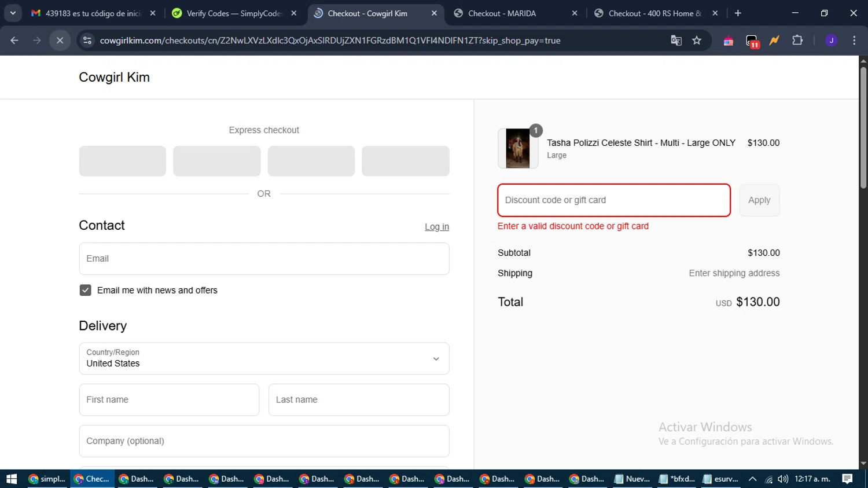View site information for cowgirlkim.com
This screenshot has width=868, height=488.
(x=87, y=41)
